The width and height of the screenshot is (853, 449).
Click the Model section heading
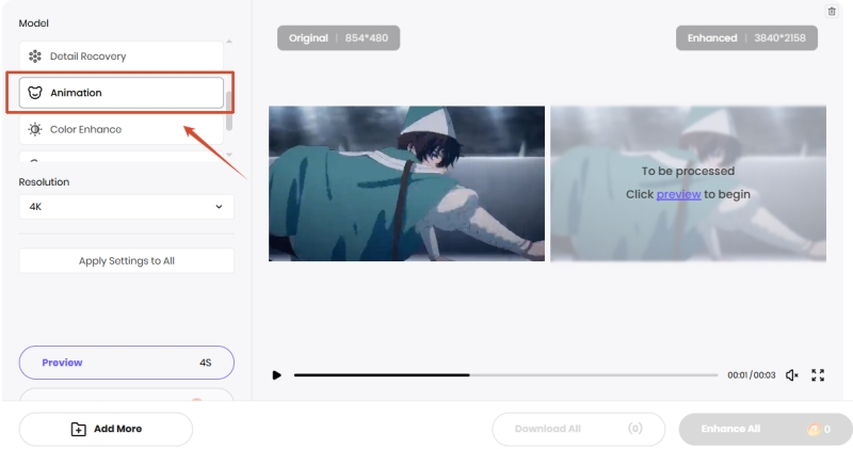click(x=34, y=23)
